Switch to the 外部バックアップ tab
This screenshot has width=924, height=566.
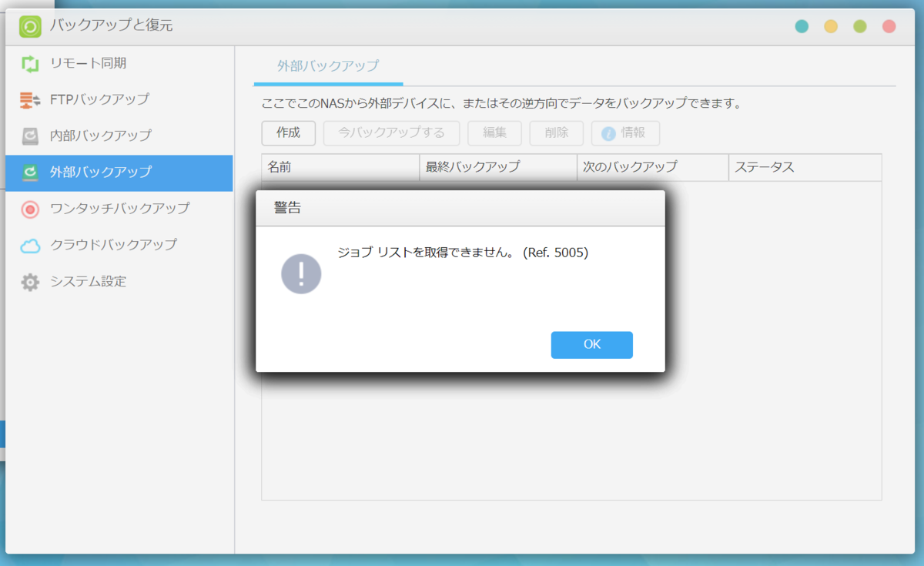coord(326,67)
